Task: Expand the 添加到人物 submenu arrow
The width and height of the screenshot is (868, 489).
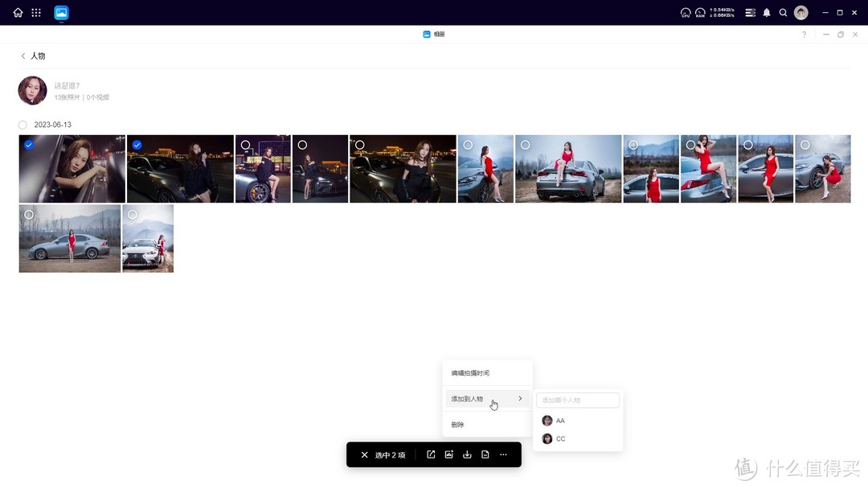Action: pos(520,399)
